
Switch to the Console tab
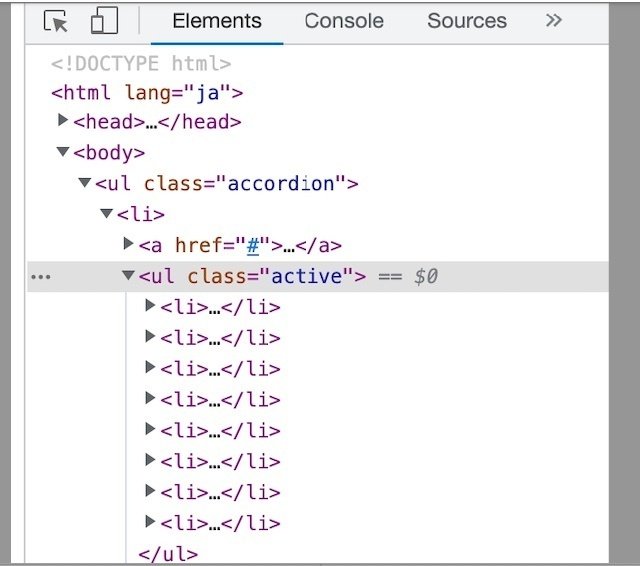coord(344,21)
